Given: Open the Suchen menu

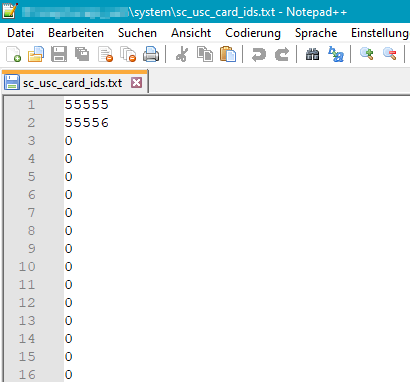Looking at the screenshot, I should tap(137, 33).
